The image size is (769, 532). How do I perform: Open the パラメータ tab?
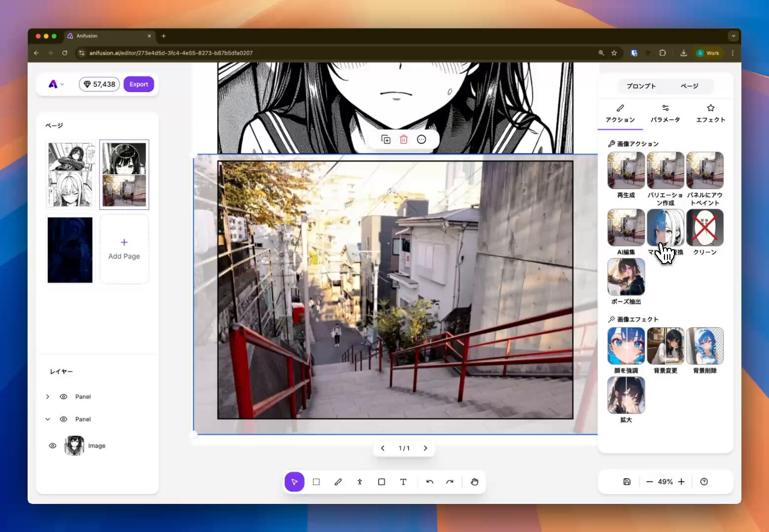pyautogui.click(x=665, y=114)
